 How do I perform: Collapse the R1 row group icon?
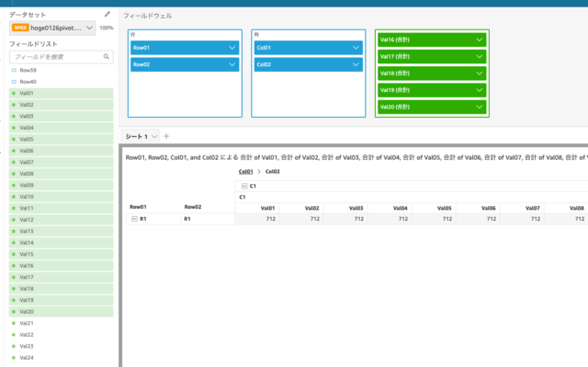click(x=134, y=219)
